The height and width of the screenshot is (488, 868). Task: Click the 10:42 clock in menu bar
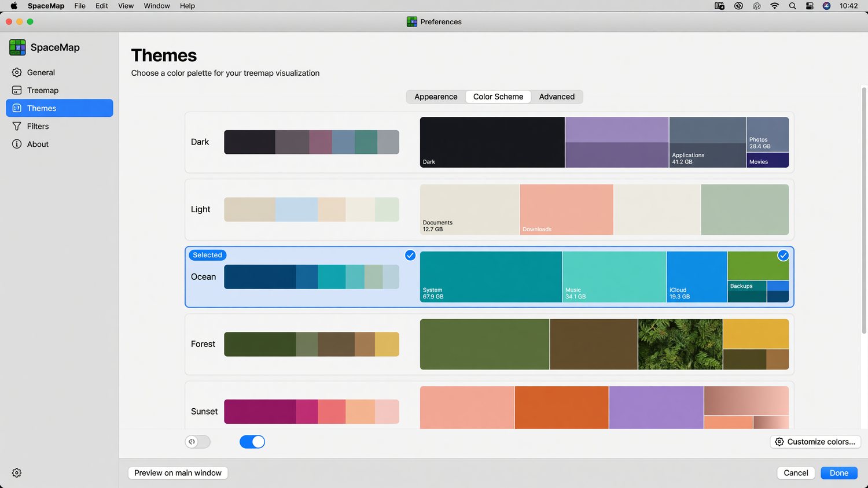(849, 6)
